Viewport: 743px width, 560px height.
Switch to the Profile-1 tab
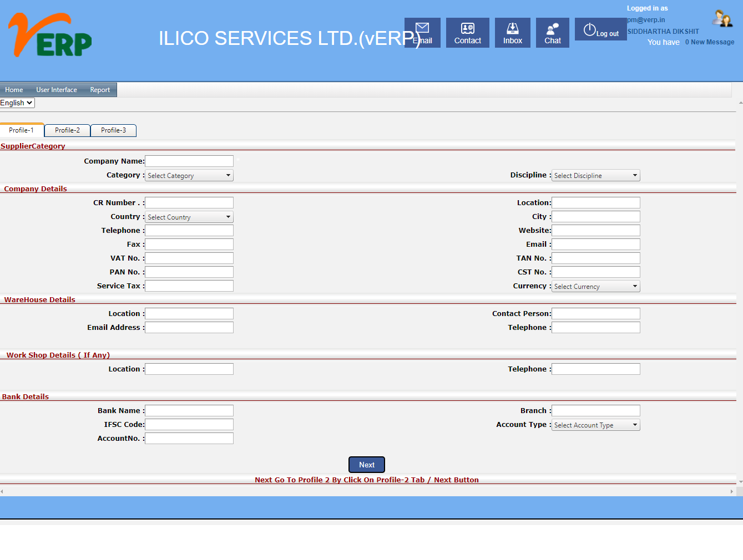tap(22, 130)
